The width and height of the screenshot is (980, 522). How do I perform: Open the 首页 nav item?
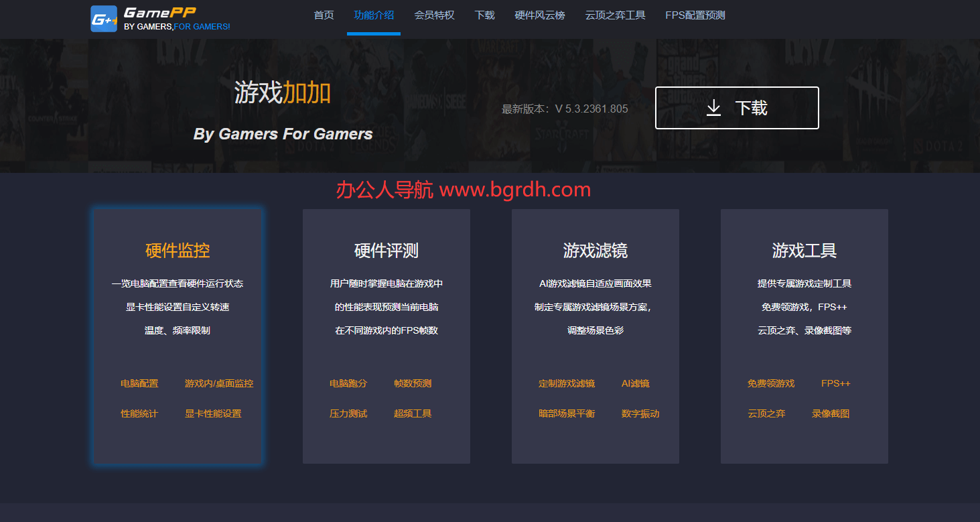coord(324,15)
